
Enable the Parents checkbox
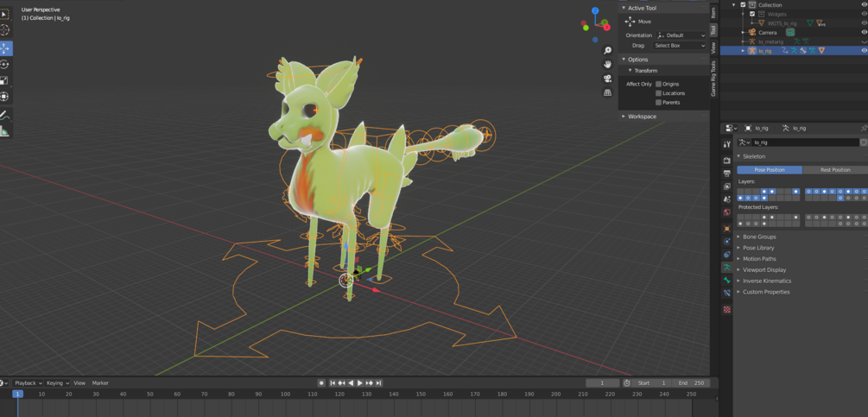(x=658, y=103)
